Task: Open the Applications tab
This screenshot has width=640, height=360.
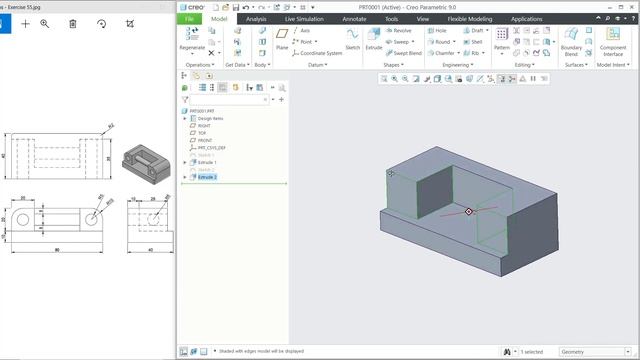Action: click(x=527, y=19)
